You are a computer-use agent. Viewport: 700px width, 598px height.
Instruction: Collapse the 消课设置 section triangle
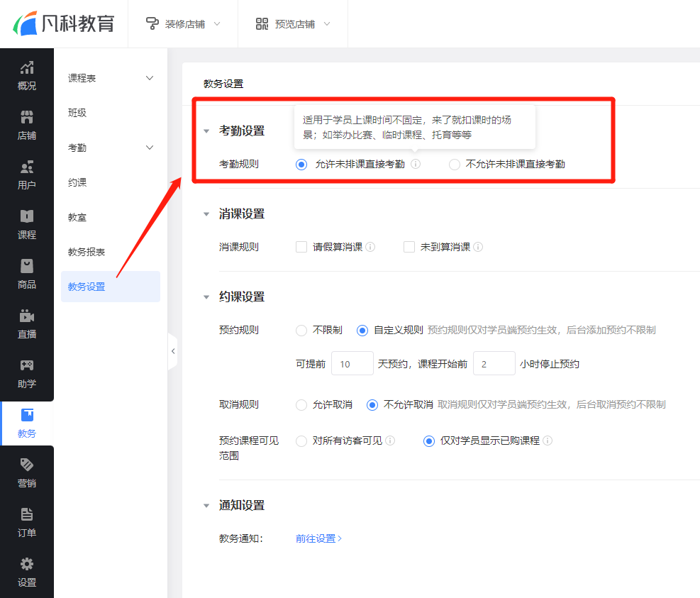coord(206,214)
